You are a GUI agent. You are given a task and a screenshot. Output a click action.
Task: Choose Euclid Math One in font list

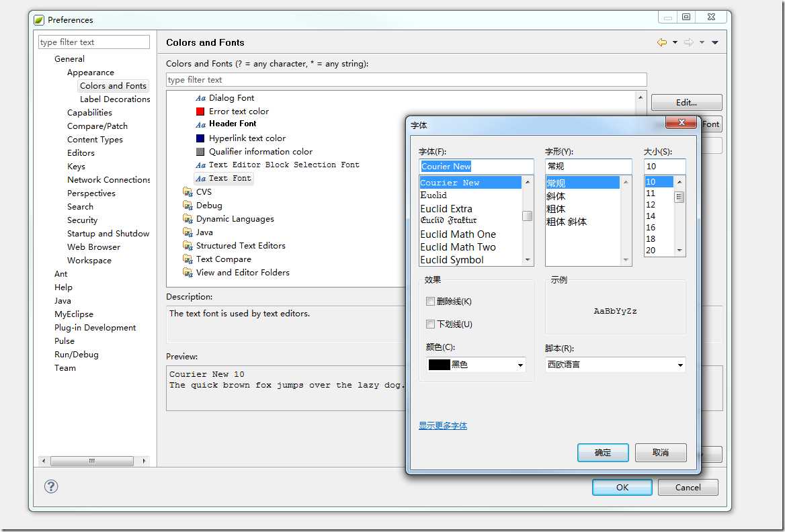(458, 234)
